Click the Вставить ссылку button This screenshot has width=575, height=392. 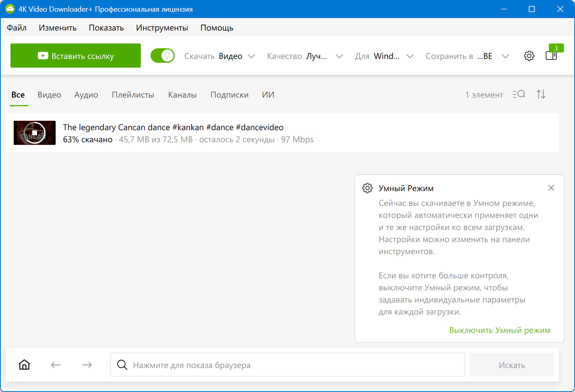pyautogui.click(x=76, y=56)
